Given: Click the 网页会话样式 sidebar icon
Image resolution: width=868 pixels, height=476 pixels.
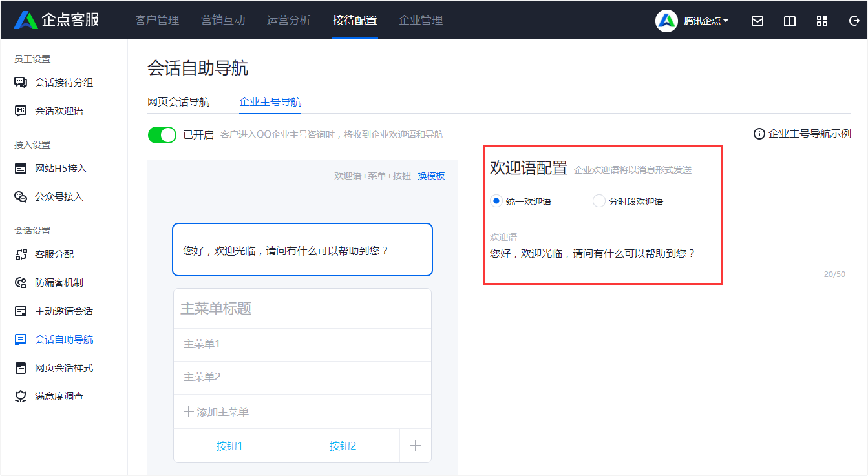Looking at the screenshot, I should click(x=21, y=368).
